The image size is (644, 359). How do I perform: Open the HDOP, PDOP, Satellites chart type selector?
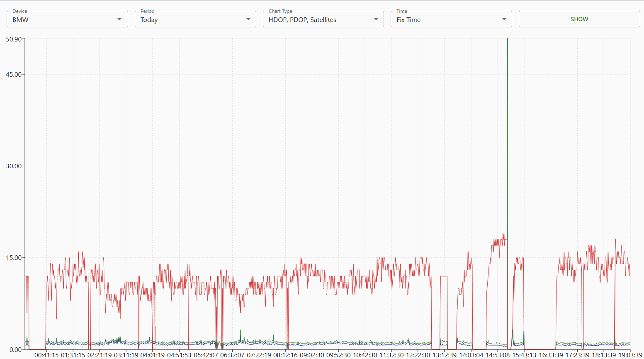(x=318, y=19)
